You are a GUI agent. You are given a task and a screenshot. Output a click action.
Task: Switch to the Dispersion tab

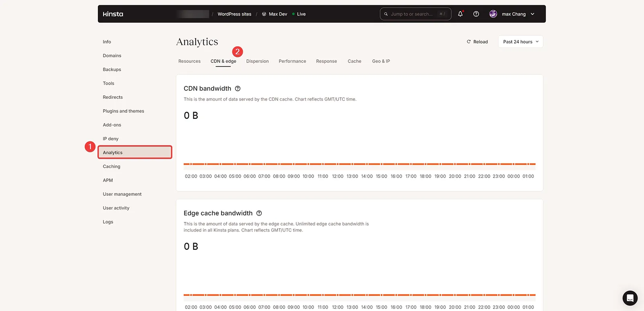click(257, 61)
